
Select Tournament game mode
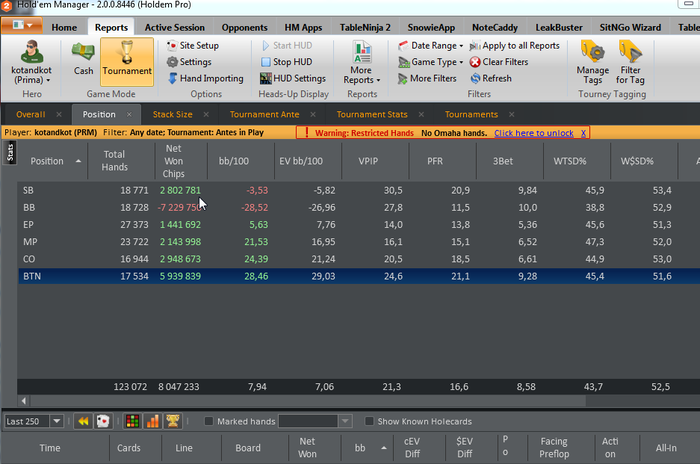127,61
